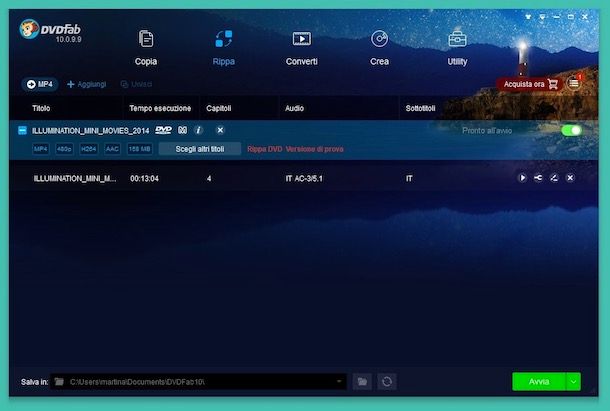Toggle the Pronto all'avvio switch
This screenshot has height=411, width=610.
[x=571, y=130]
